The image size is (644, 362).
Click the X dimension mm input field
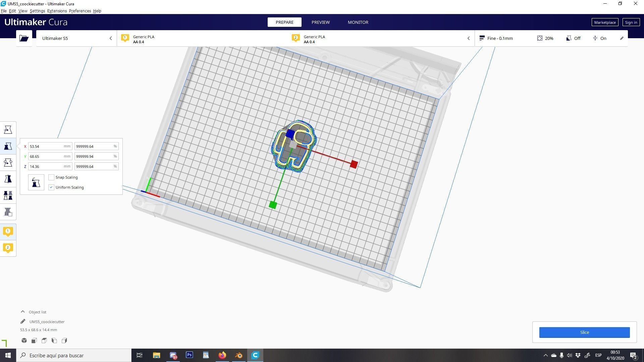click(x=46, y=146)
